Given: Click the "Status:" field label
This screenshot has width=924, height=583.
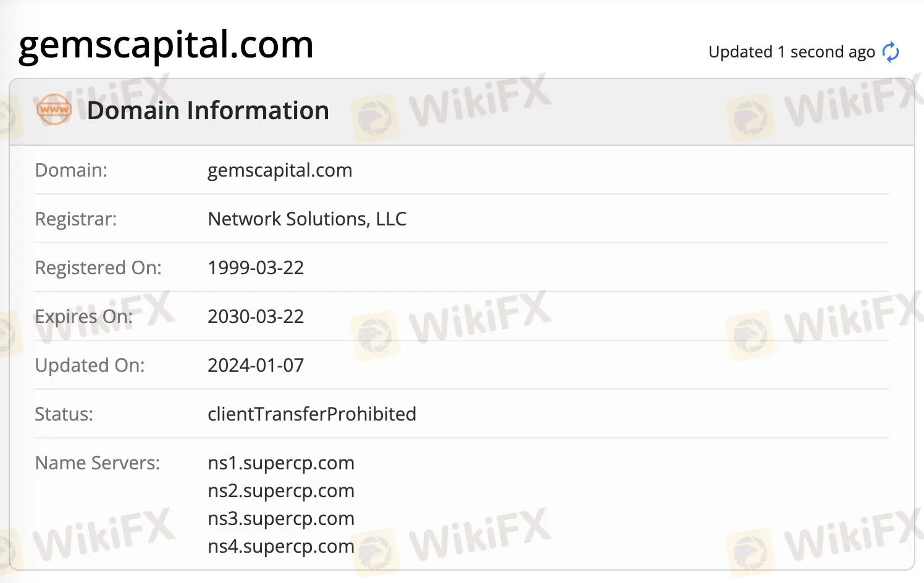Looking at the screenshot, I should click(x=64, y=414).
